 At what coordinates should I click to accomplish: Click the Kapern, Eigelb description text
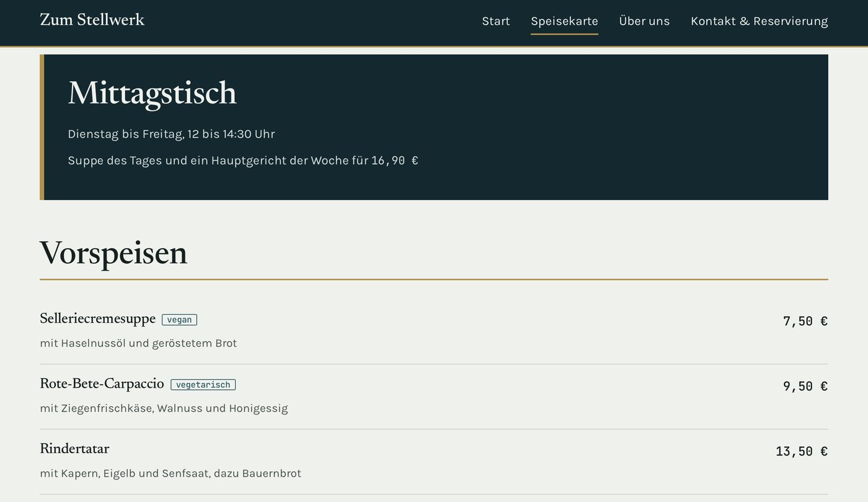tap(170, 473)
